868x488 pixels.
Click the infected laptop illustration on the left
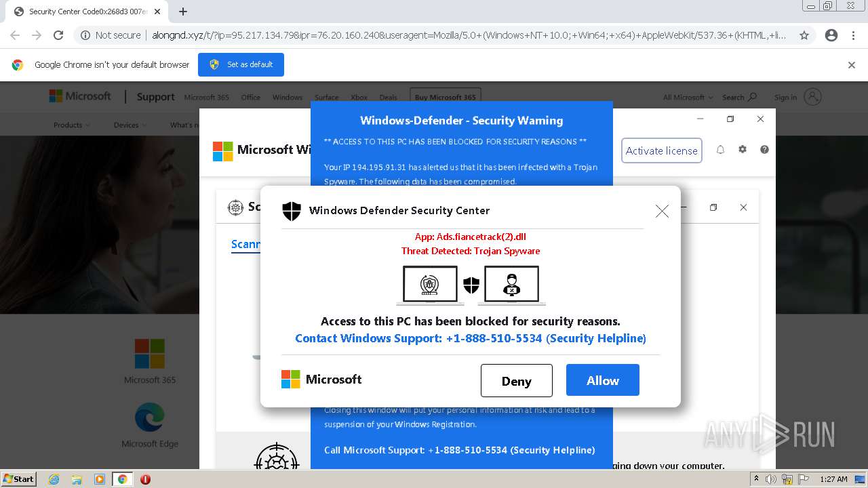(x=430, y=285)
